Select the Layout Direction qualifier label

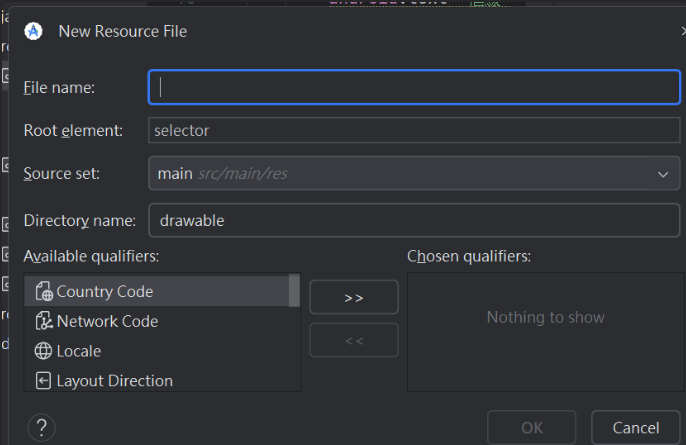114,381
